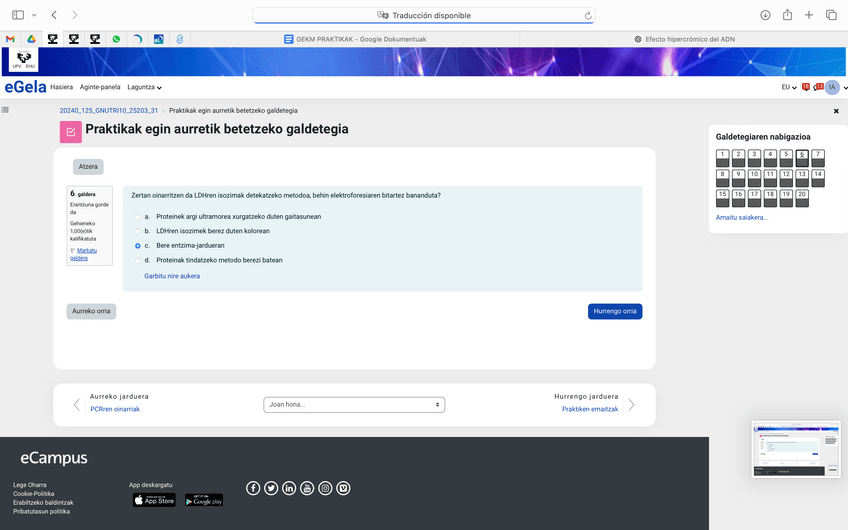Click the Hurrengo orria button

[615, 312]
